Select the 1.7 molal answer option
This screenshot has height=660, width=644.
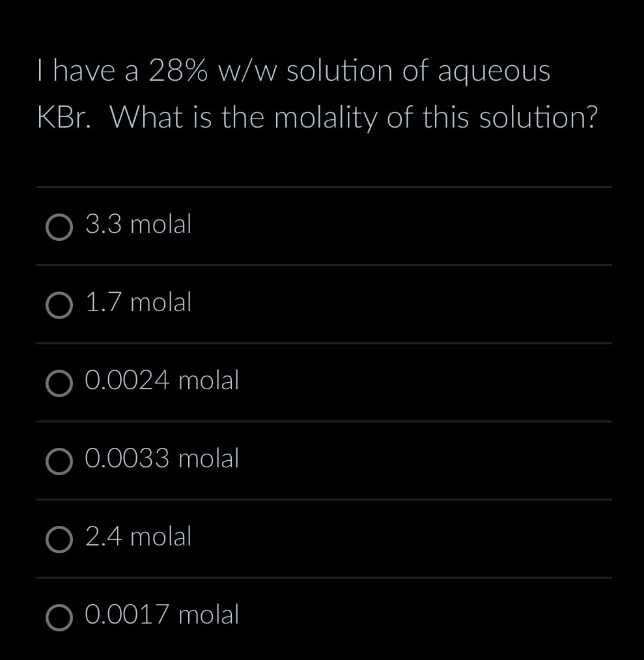tap(59, 306)
